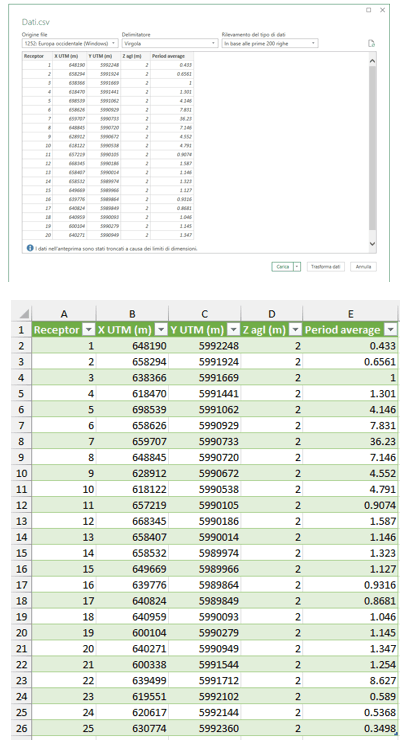
Task: Open the Y UTM (m) column filter arrow
Action: [x=234, y=330]
